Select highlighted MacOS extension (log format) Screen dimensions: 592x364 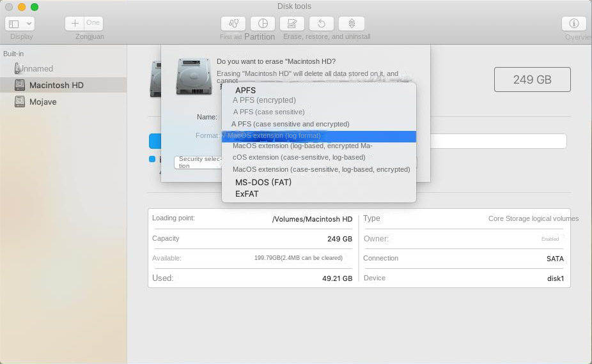(x=318, y=136)
